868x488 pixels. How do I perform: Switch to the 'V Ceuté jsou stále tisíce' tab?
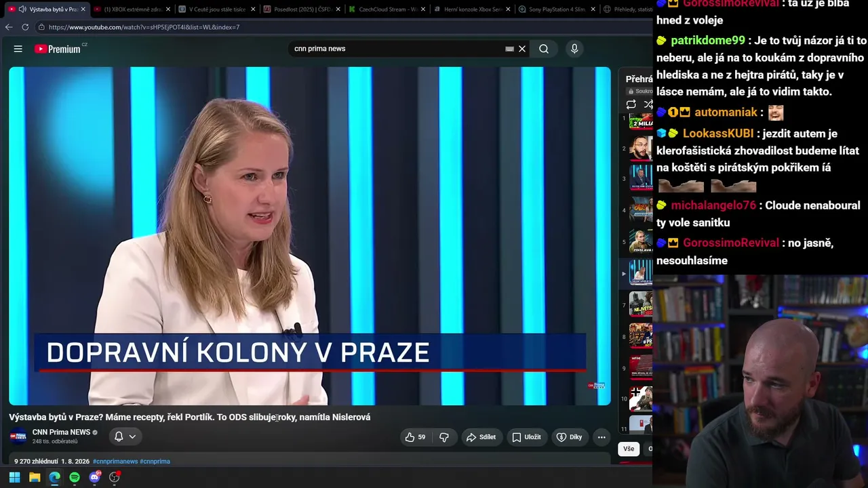(x=217, y=9)
